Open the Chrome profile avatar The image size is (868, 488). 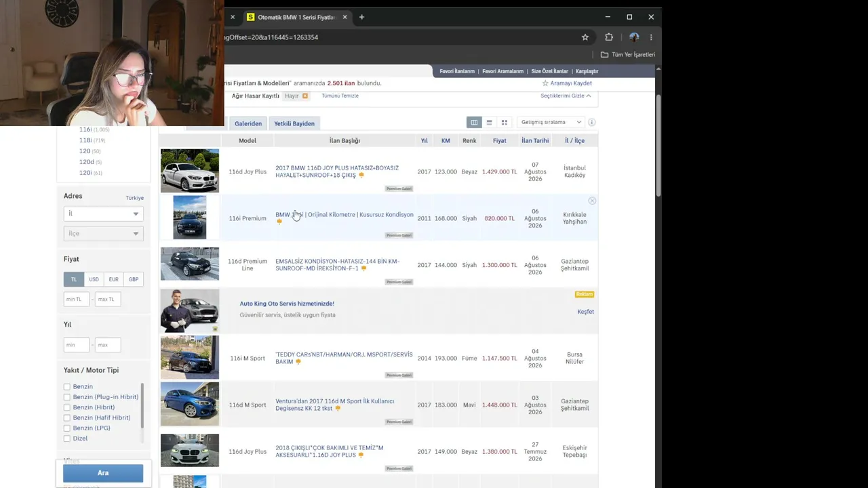pyautogui.click(x=634, y=37)
